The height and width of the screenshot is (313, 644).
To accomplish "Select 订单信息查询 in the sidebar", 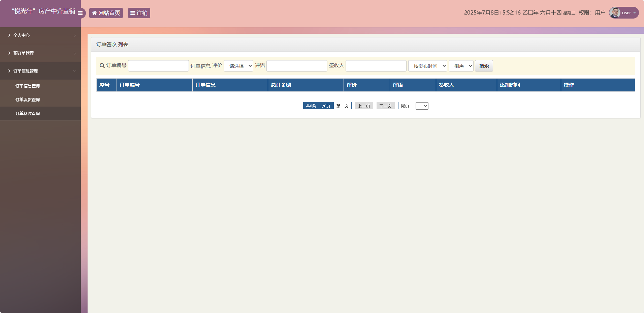I will (27, 86).
